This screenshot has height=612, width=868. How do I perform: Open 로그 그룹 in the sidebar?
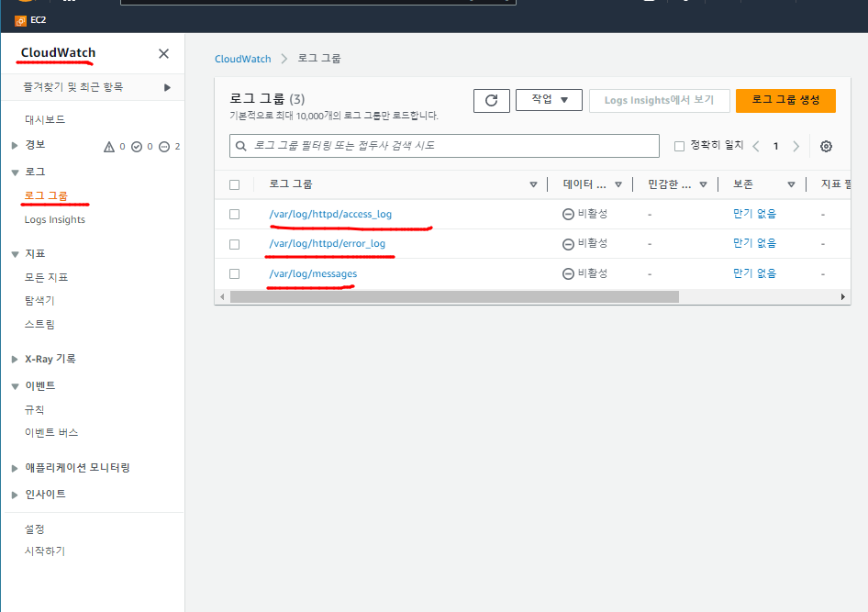[x=46, y=195]
